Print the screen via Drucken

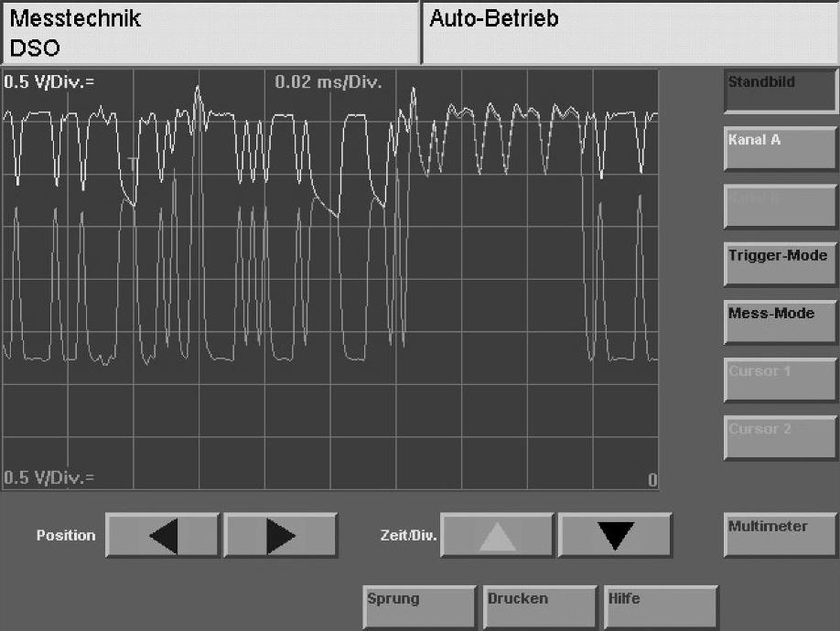540,607
